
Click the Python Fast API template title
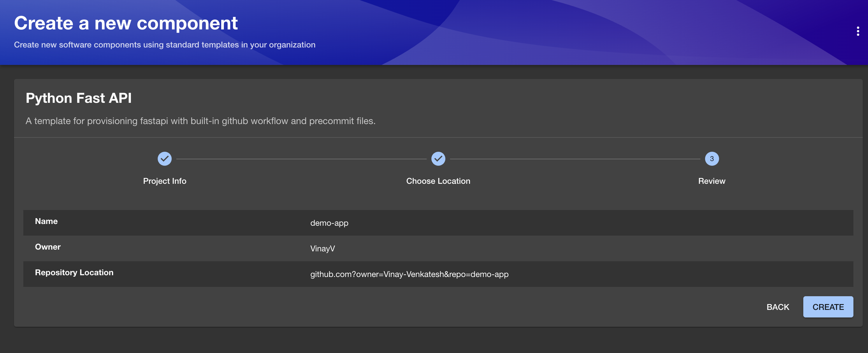point(78,98)
